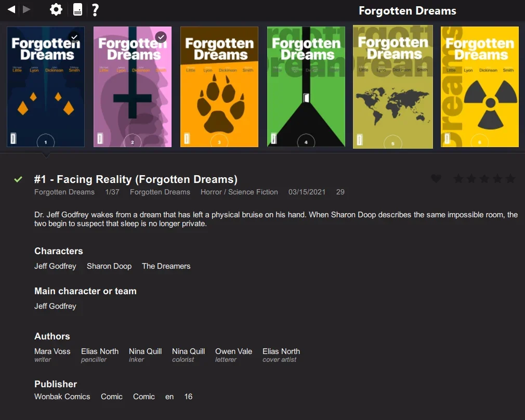
Task: Click the 'Forgotten Dreams' heading in the top bar
Action: pos(408,11)
